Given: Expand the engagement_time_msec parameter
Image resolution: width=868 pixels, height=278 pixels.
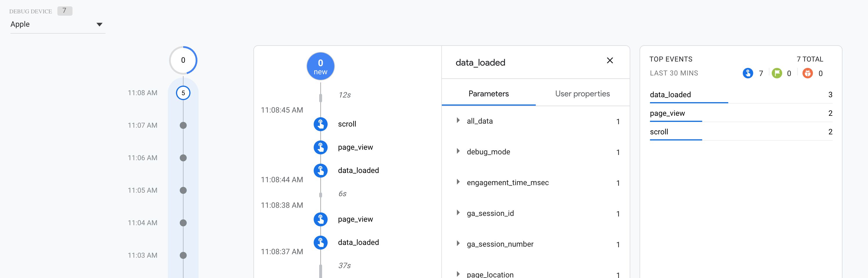Looking at the screenshot, I should pyautogui.click(x=458, y=182).
